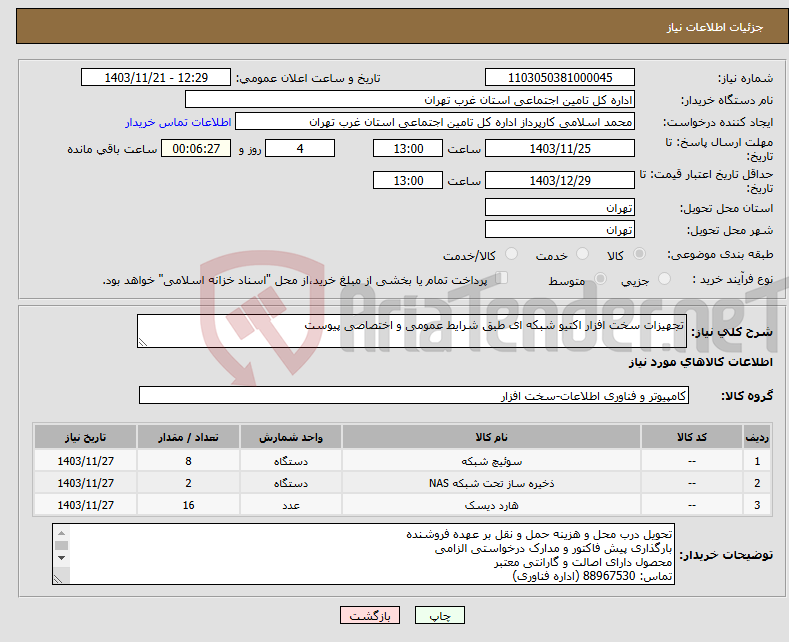Open the اطلاعات تماس خریدار link

coord(178,122)
